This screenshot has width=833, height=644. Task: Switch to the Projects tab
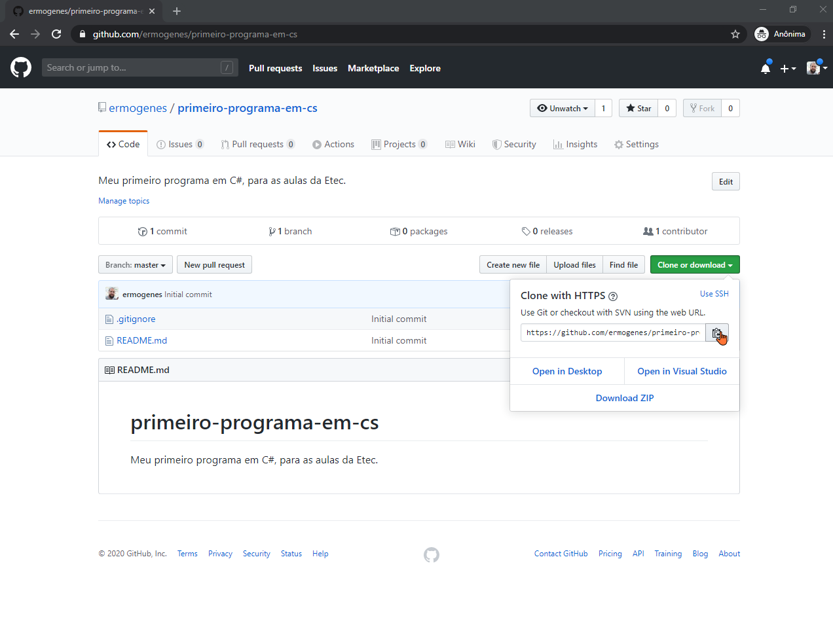pos(399,144)
